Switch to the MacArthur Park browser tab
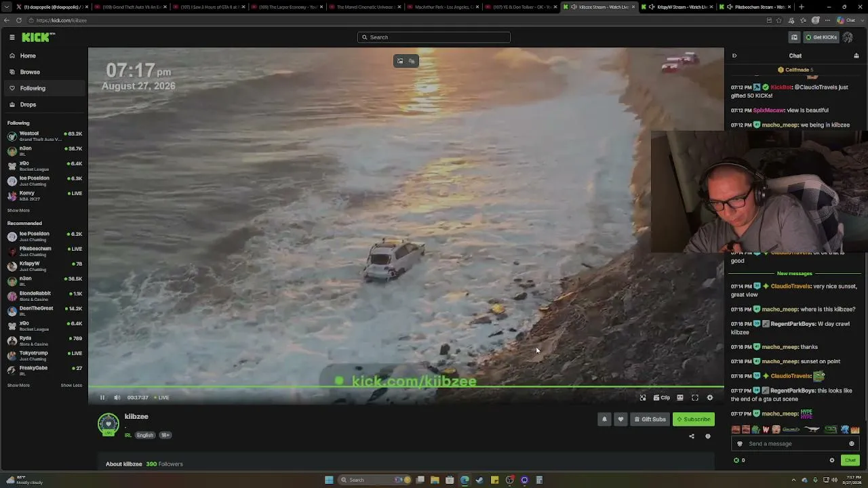Viewport: 868px width, 488px height. 443,7
